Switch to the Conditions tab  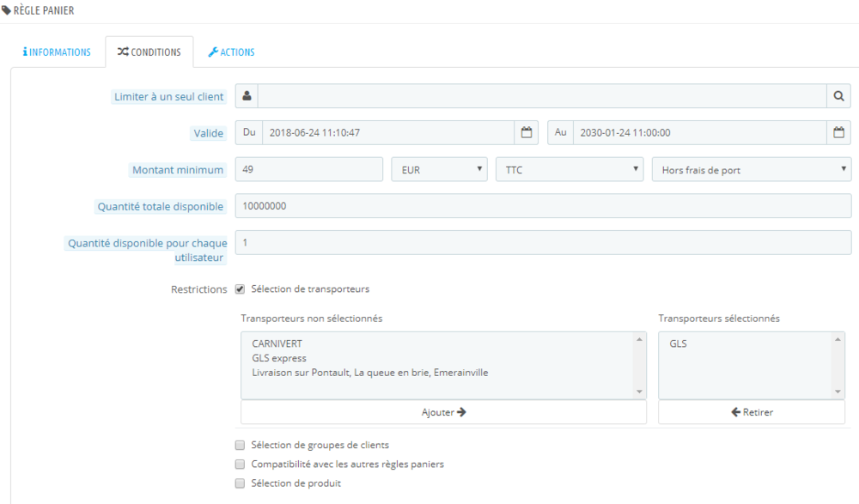pyautogui.click(x=149, y=52)
